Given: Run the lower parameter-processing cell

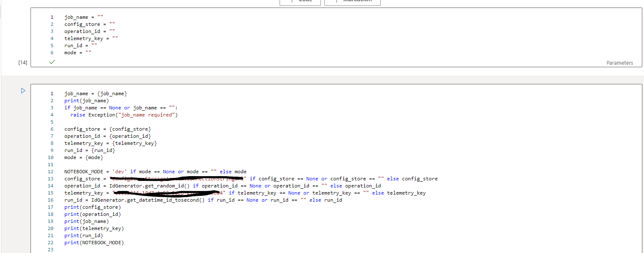Looking at the screenshot, I should coord(23,91).
